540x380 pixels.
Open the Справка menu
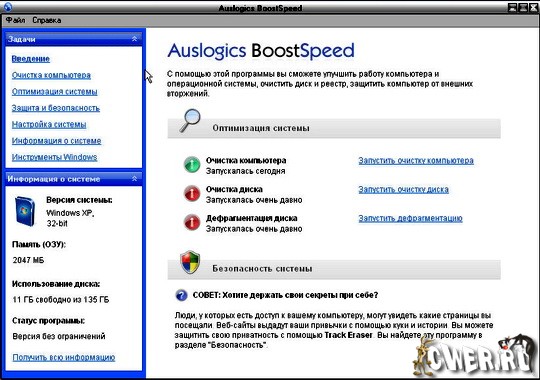pos(47,20)
